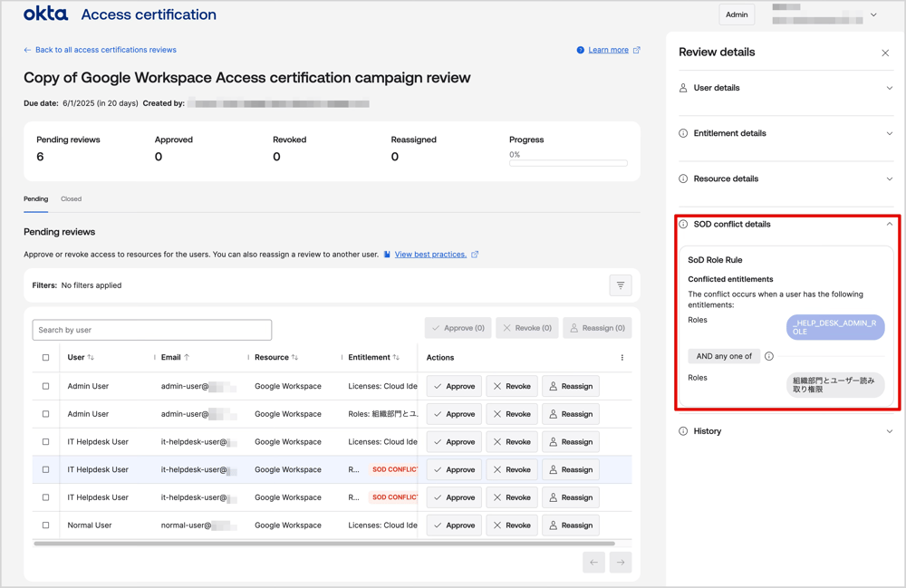Open the account dropdown chevron at top right

coord(873,15)
